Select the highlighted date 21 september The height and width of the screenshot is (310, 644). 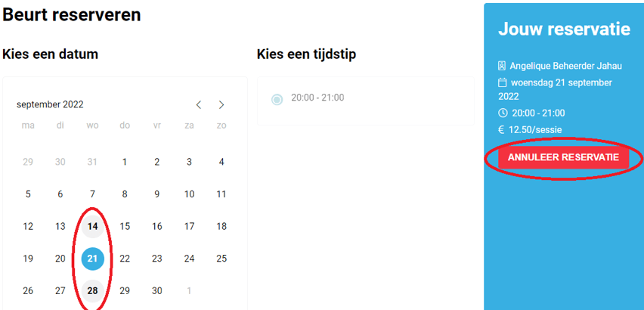coord(92,259)
